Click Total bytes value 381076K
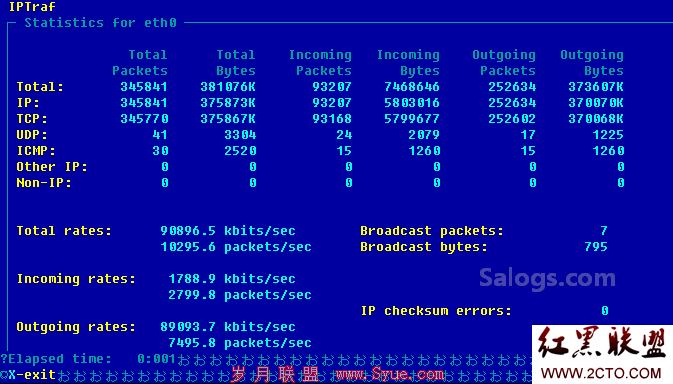673x384 pixels. click(228, 87)
